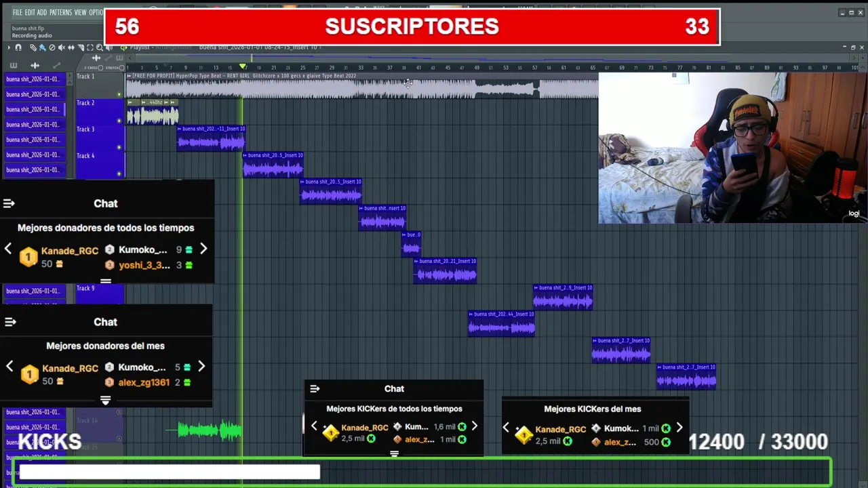Click the 'buena shit_20..21_Insert 10' clip
868x488 pixels.
(445, 270)
